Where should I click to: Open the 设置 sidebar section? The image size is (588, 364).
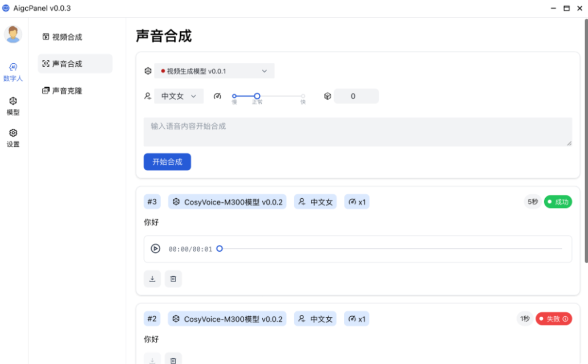point(13,138)
